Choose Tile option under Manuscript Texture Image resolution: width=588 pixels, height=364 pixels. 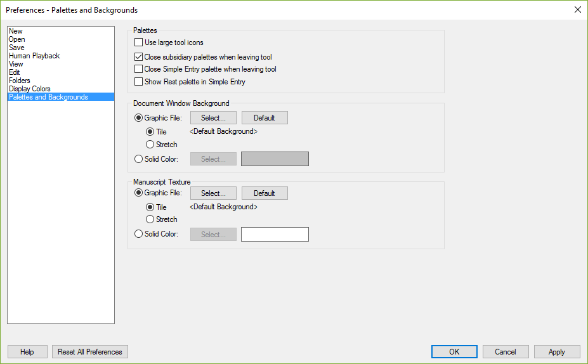(150, 207)
